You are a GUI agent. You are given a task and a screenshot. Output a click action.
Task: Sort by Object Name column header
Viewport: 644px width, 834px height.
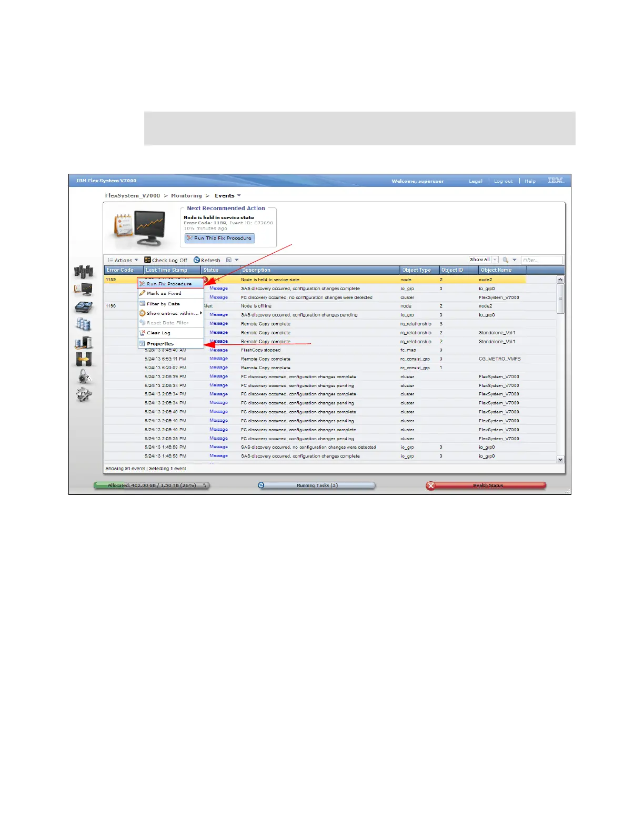[502, 270]
